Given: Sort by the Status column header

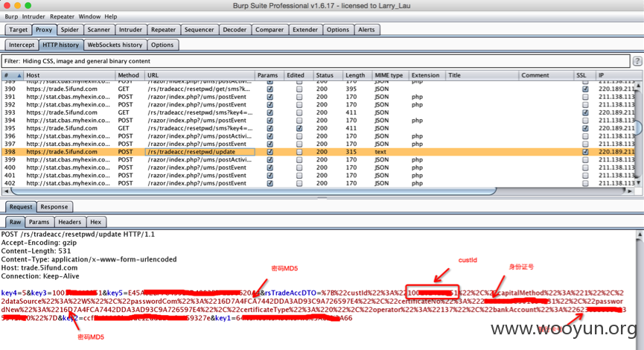Looking at the screenshot, I should coord(327,76).
